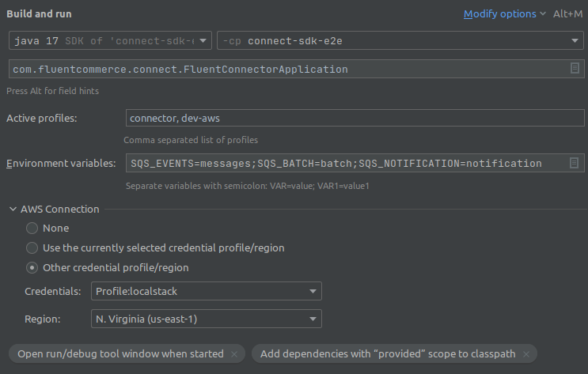Collapse the AWS Connection section

[13, 210]
